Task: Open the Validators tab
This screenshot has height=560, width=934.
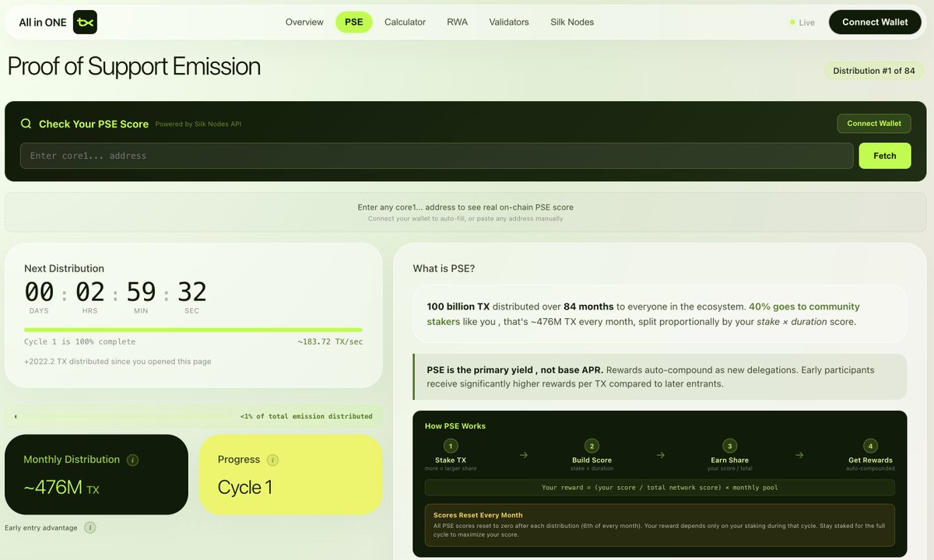Action: point(509,22)
